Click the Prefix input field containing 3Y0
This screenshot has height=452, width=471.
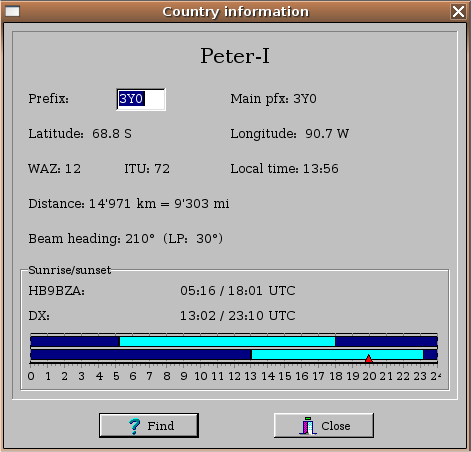pos(141,99)
